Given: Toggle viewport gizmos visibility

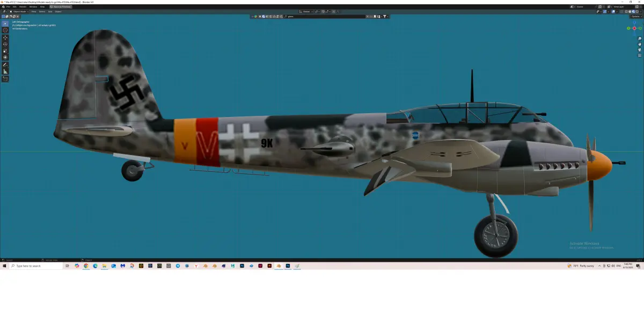Looking at the screenshot, I should 605,12.
